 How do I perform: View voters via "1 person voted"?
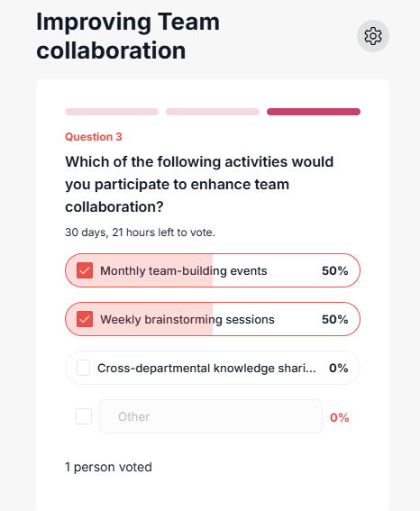tap(108, 467)
